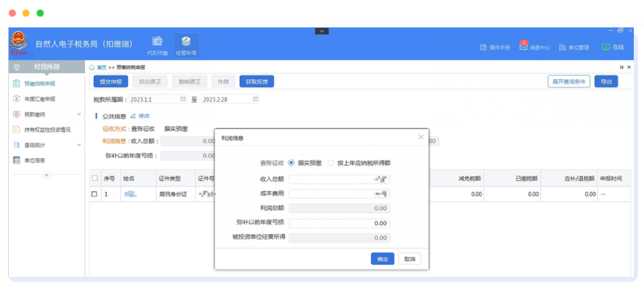Open the 操作手册 manual
Viewport: 644px width, 287px height.
click(495, 48)
